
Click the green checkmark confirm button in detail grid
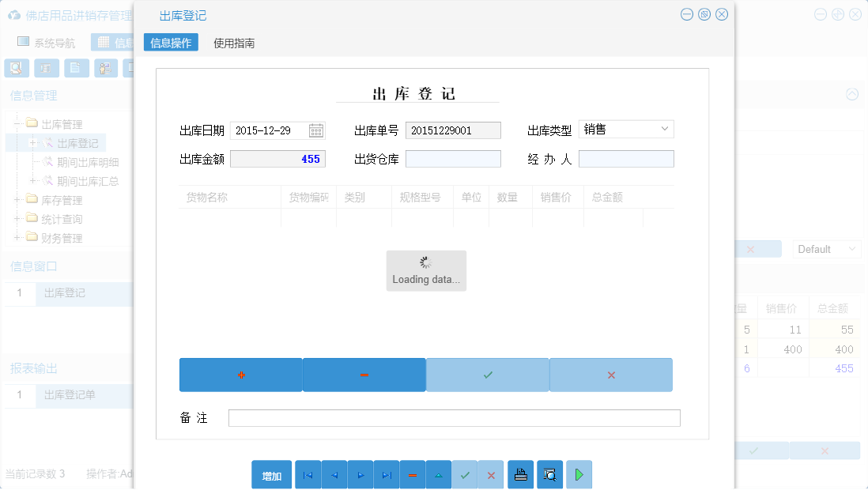[x=487, y=374]
